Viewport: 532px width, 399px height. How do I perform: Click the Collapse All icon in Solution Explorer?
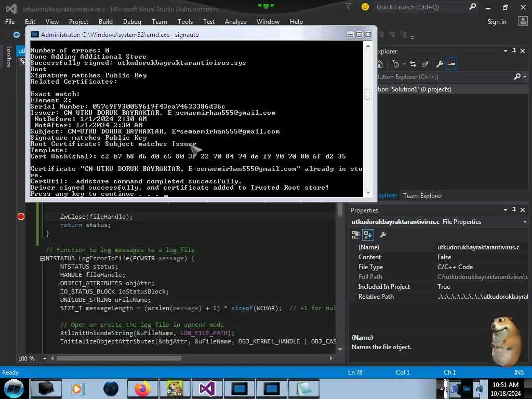[425, 64]
